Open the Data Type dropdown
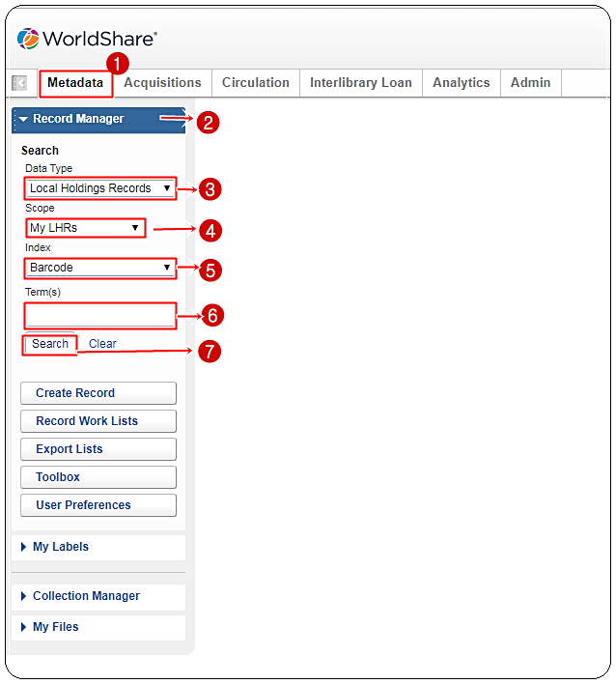Screen dimensions: 616x684 (x=99, y=188)
